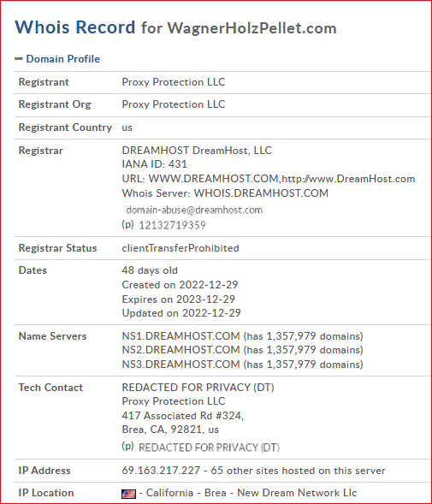432x504 pixels.
Task: Open the Proxy Protection LLC registrant value
Action: 174,82
